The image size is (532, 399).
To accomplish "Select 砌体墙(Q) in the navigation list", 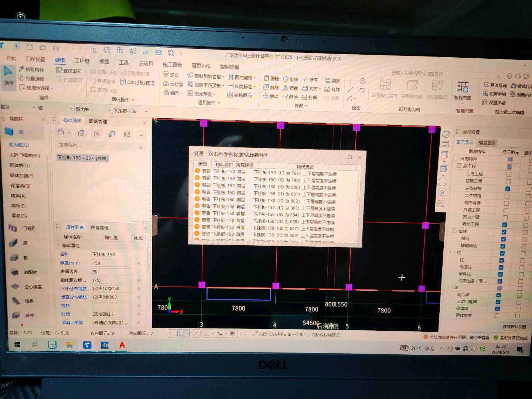I will (20, 165).
